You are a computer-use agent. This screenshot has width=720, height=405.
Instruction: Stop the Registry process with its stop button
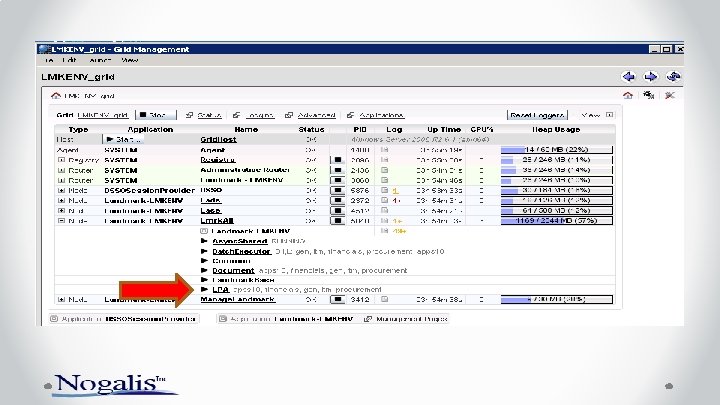(x=338, y=160)
